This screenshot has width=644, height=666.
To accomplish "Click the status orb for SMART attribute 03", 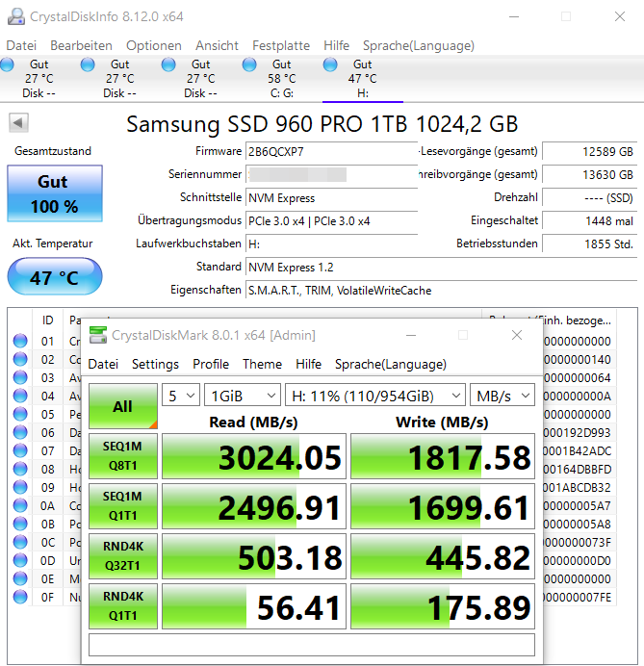I will 20,377.
